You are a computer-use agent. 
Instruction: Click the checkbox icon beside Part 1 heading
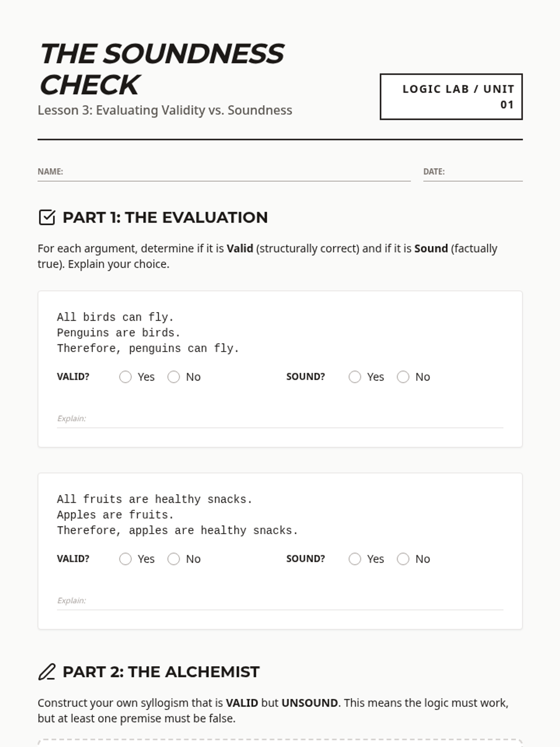pos(47,218)
